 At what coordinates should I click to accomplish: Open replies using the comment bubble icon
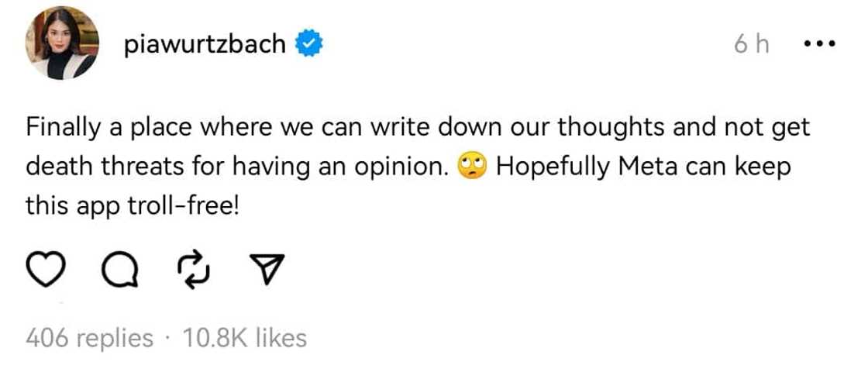(120, 270)
